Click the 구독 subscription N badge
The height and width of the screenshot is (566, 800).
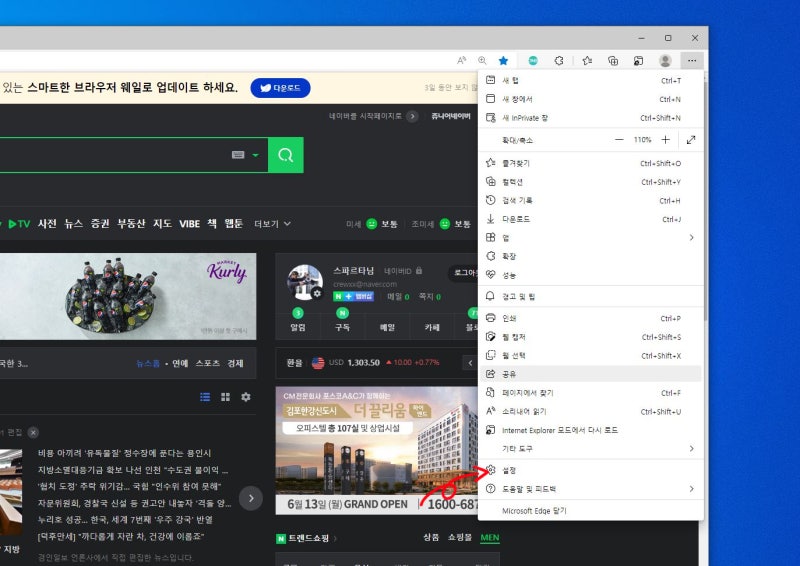(x=342, y=313)
